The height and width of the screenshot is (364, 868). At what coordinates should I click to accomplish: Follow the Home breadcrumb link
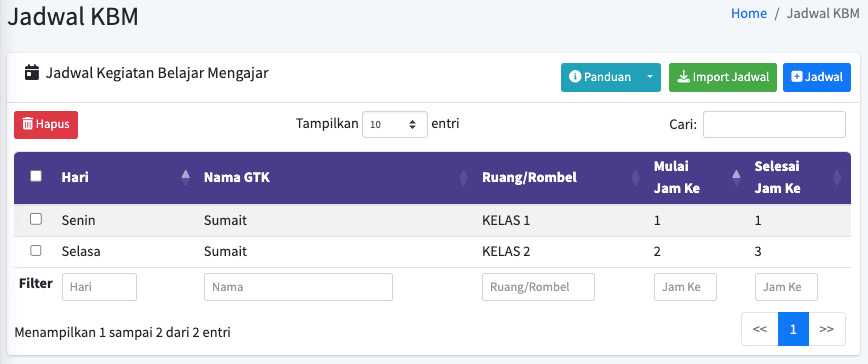tap(749, 13)
